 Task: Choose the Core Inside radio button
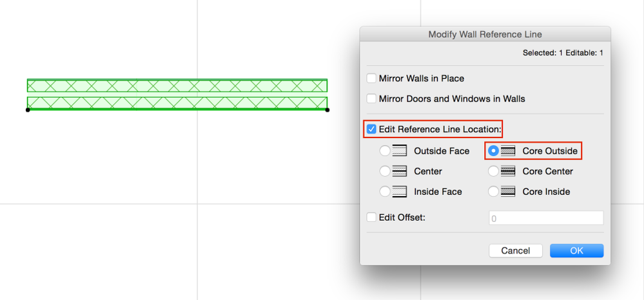tap(493, 192)
